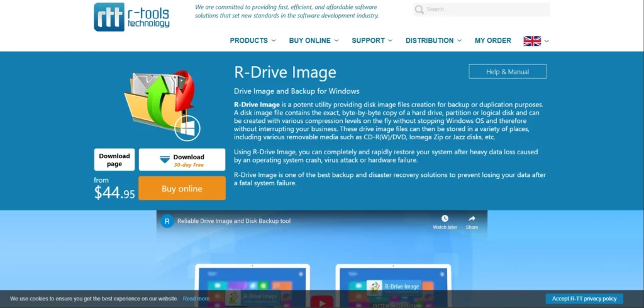This screenshot has height=308, width=644.
Task: Go to My Order page
Action: [x=492, y=40]
